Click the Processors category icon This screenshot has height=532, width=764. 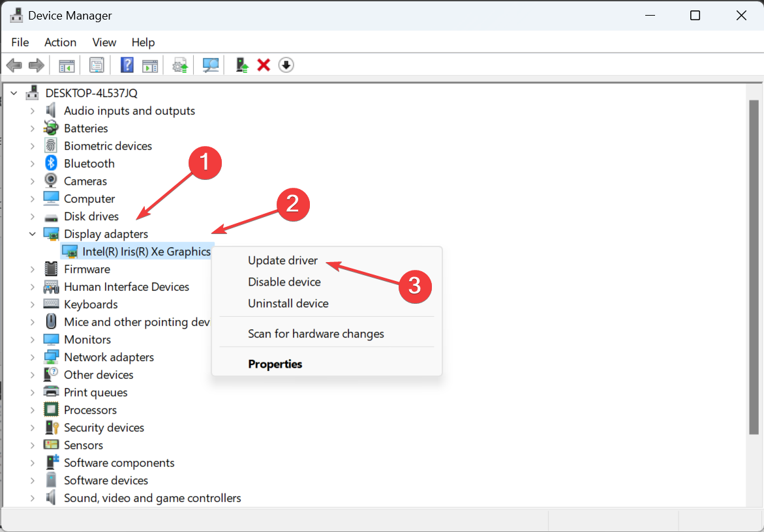[51, 409]
